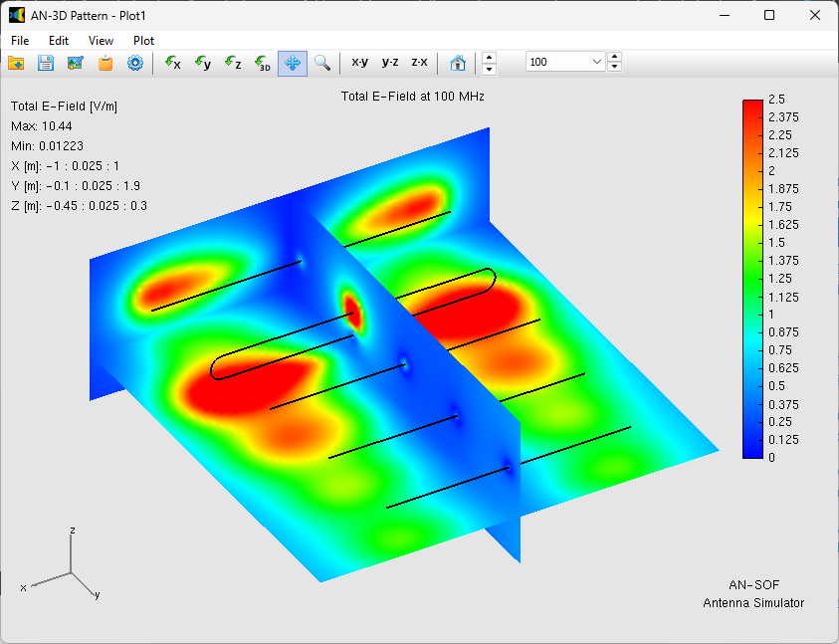The image size is (839, 644).
Task: Open file with the folder icon
Action: 16,63
